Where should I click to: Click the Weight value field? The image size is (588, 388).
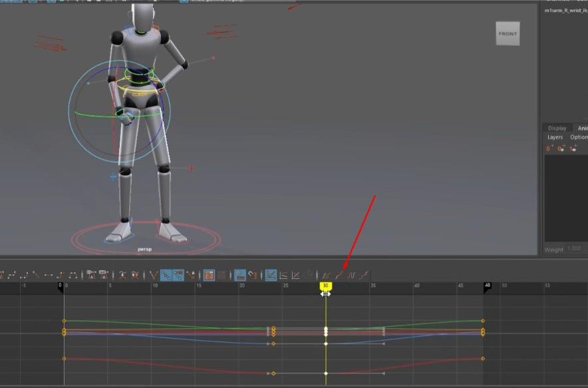[x=576, y=248]
